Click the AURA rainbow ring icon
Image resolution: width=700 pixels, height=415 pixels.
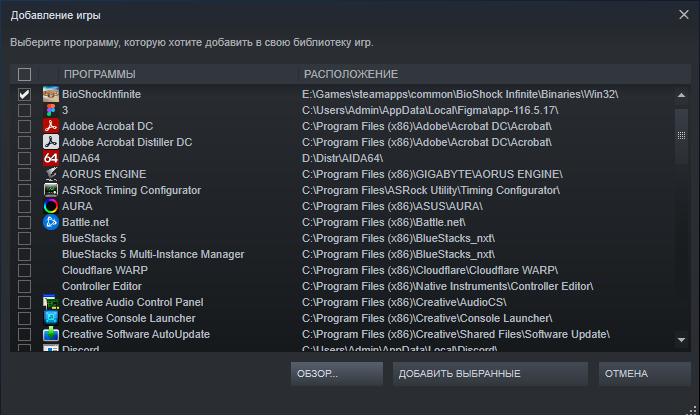click(x=50, y=206)
